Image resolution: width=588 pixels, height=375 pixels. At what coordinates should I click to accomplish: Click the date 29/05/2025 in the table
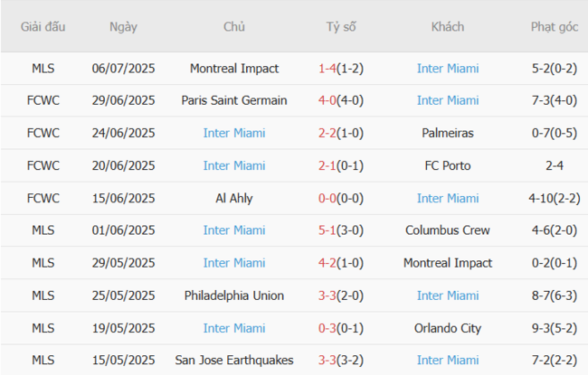pyautogui.click(x=123, y=263)
